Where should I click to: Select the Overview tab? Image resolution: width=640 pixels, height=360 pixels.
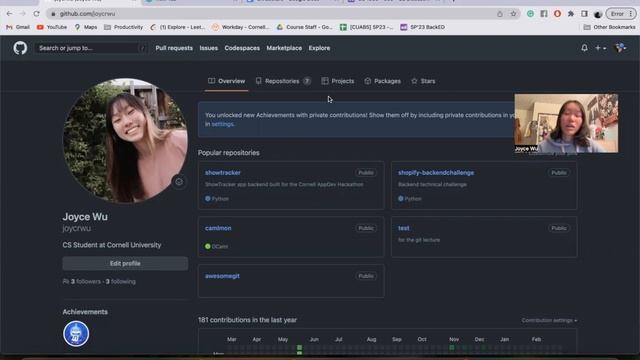tap(227, 81)
